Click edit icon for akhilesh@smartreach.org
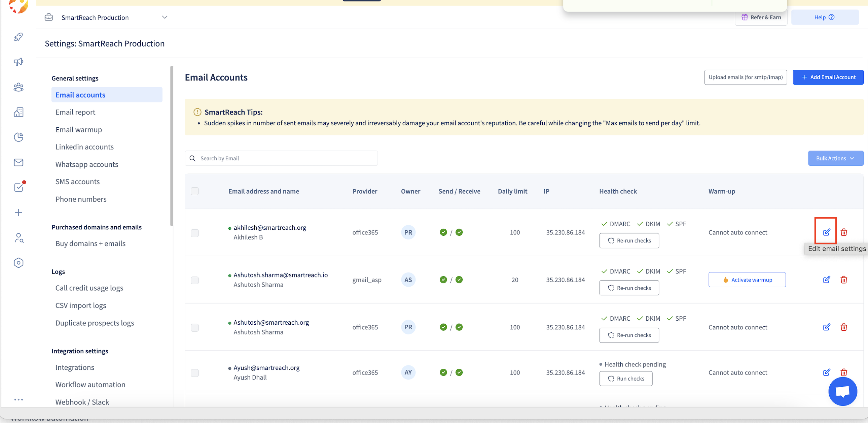The height and width of the screenshot is (423, 868). (826, 232)
